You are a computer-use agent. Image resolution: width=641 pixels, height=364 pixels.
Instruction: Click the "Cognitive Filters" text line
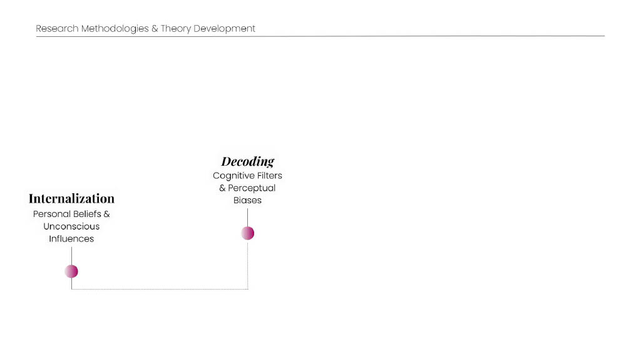(247, 176)
